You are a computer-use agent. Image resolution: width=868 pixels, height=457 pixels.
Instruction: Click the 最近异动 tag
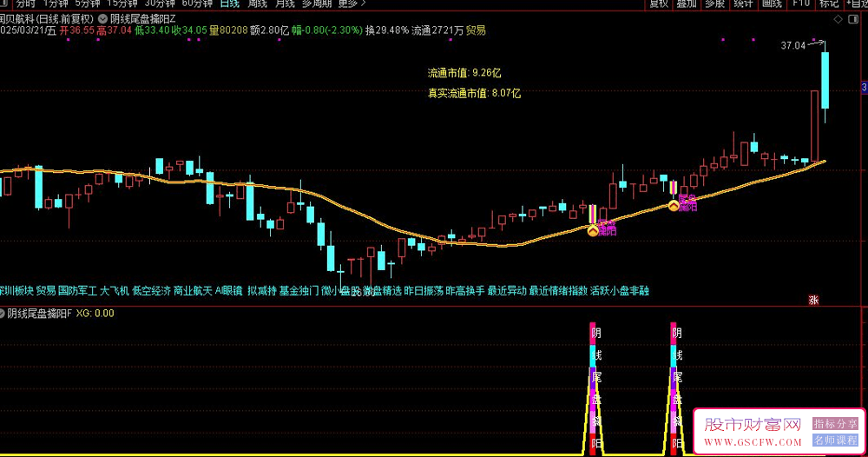(507, 291)
